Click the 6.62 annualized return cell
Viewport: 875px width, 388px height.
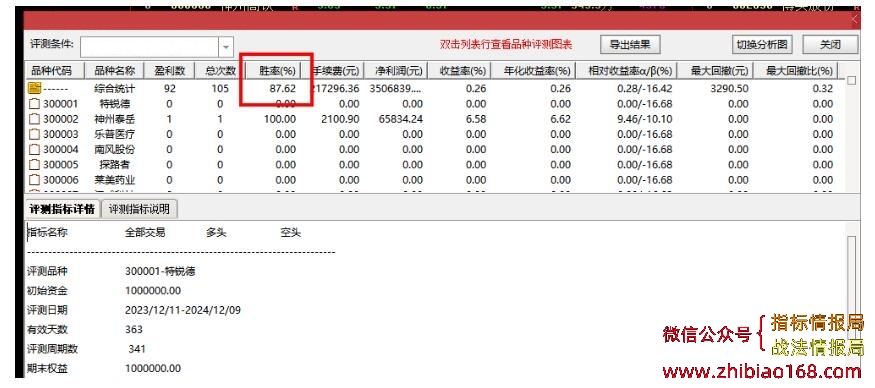(x=561, y=119)
